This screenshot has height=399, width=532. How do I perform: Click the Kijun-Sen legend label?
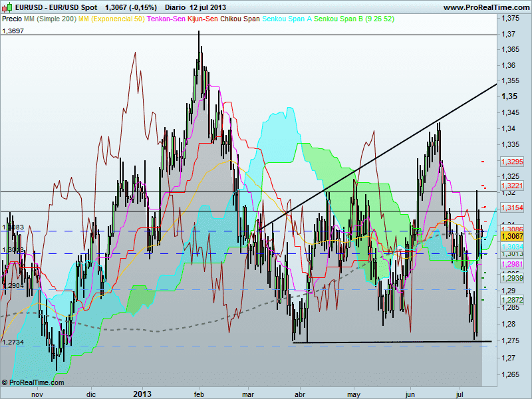203,19
